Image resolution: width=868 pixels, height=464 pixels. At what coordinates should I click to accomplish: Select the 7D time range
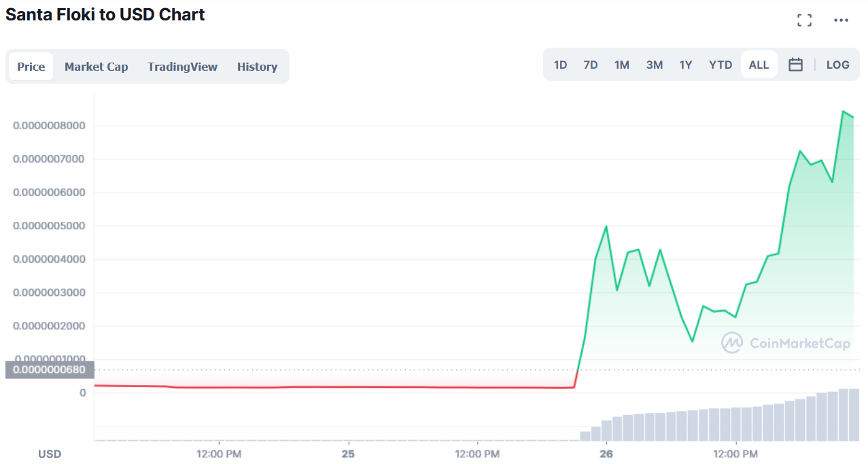pos(591,65)
